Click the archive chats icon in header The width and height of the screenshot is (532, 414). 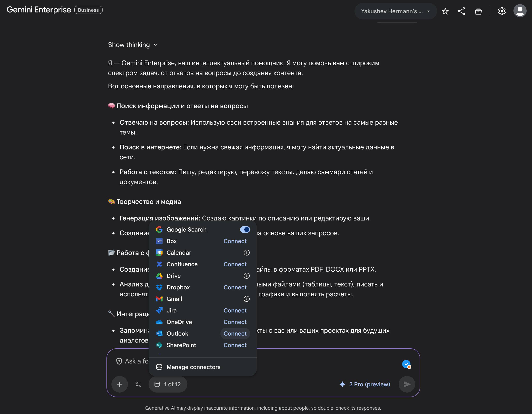point(478,11)
